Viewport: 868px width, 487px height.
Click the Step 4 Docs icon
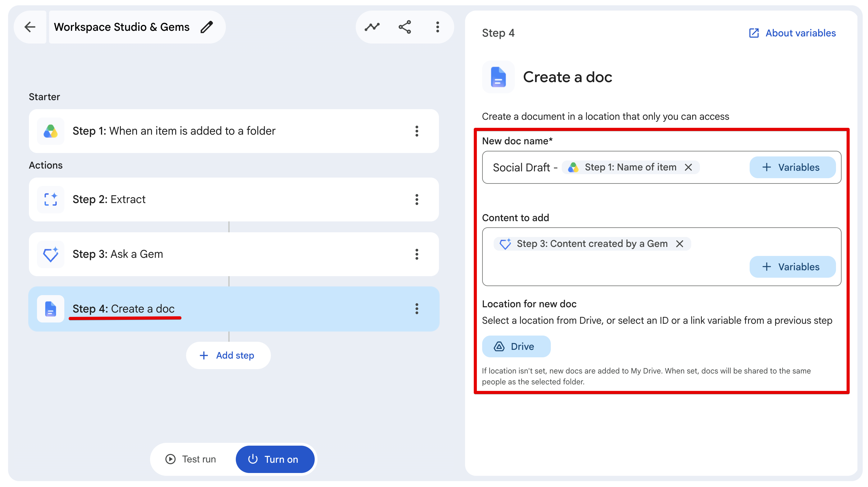(x=51, y=309)
